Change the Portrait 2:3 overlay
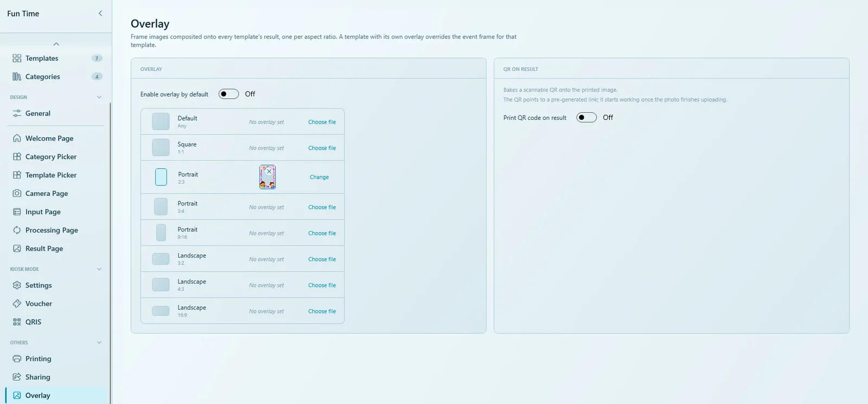The height and width of the screenshot is (404, 868). [x=320, y=177]
